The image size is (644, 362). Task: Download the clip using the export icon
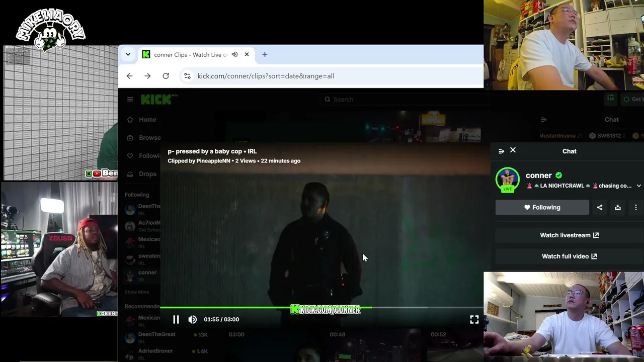click(617, 207)
